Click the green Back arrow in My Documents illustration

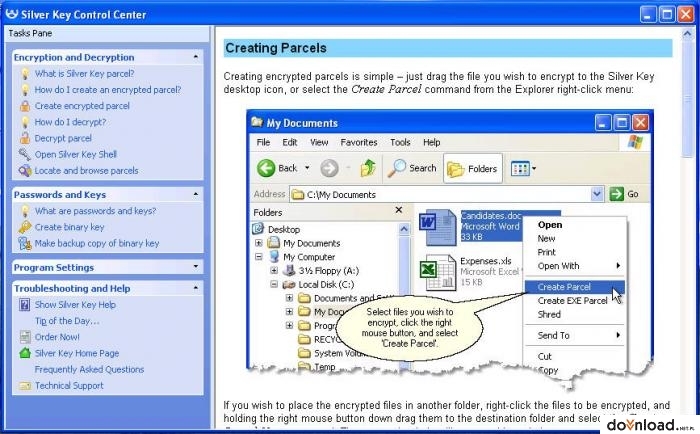pyautogui.click(x=266, y=168)
